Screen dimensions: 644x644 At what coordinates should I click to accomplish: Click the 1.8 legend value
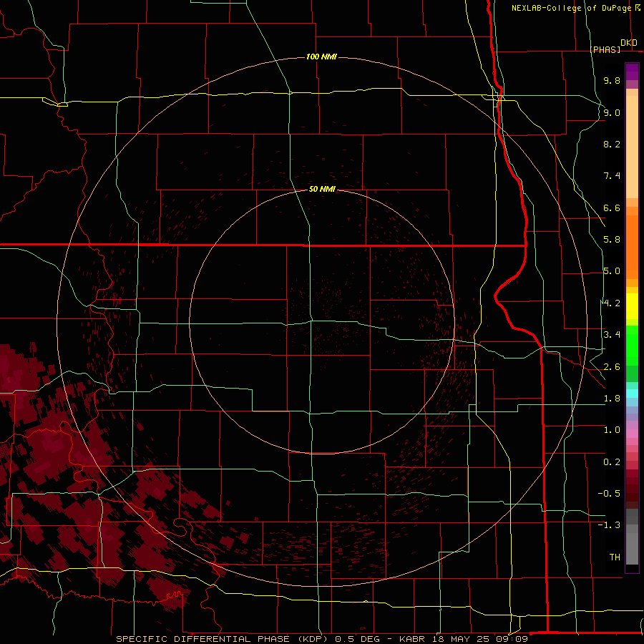[x=612, y=399]
